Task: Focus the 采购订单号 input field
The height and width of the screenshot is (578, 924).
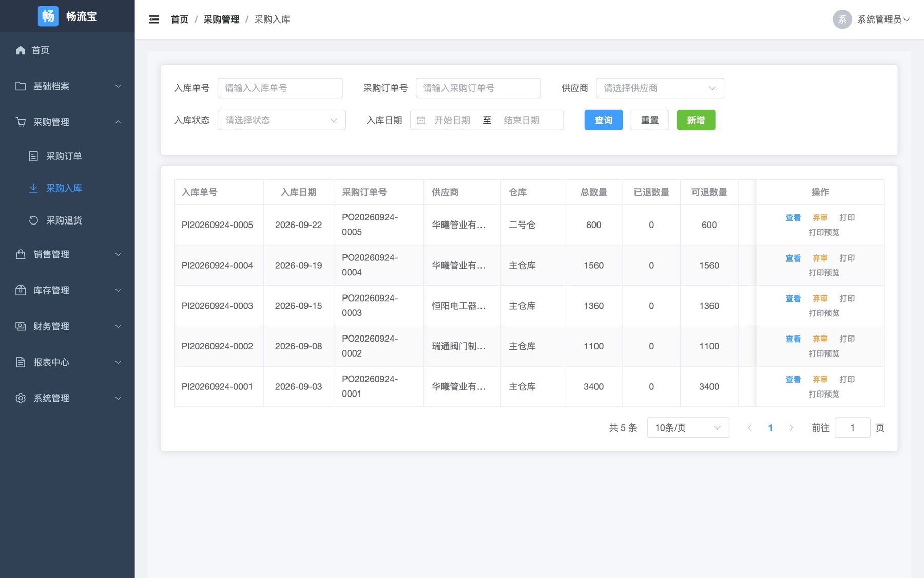Action: point(478,88)
